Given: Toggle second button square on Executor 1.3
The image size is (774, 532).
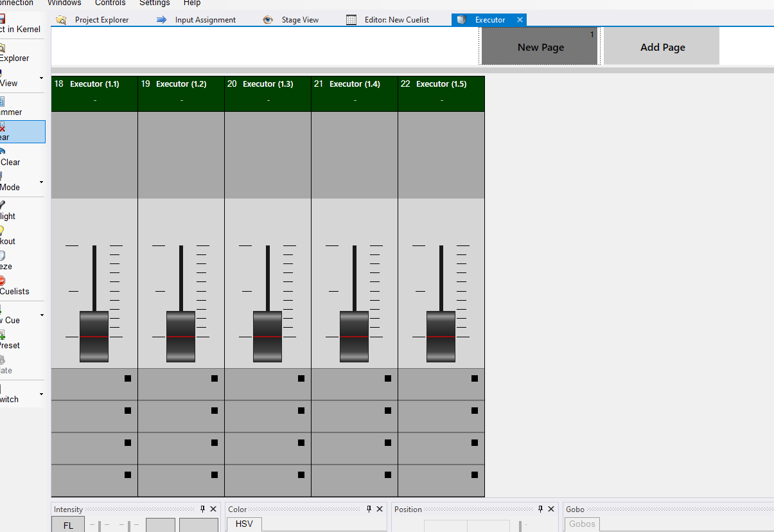Looking at the screenshot, I should click(301, 411).
